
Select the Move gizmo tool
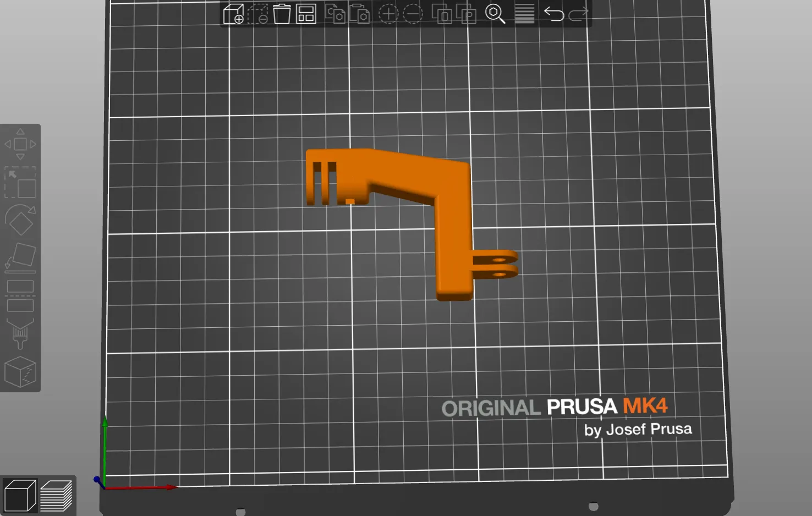pos(20,144)
